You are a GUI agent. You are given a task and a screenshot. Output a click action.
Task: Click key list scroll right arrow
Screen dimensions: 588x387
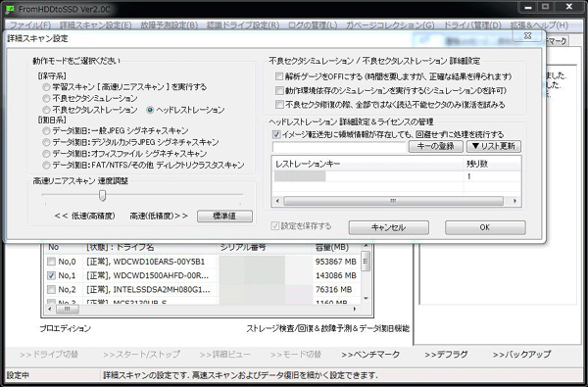514,202
